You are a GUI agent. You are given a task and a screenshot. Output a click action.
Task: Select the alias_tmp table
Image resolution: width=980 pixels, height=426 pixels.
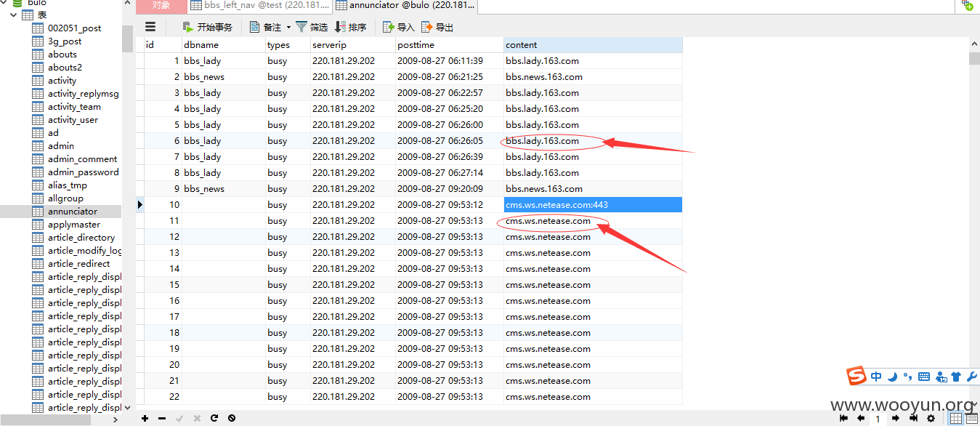click(67, 185)
